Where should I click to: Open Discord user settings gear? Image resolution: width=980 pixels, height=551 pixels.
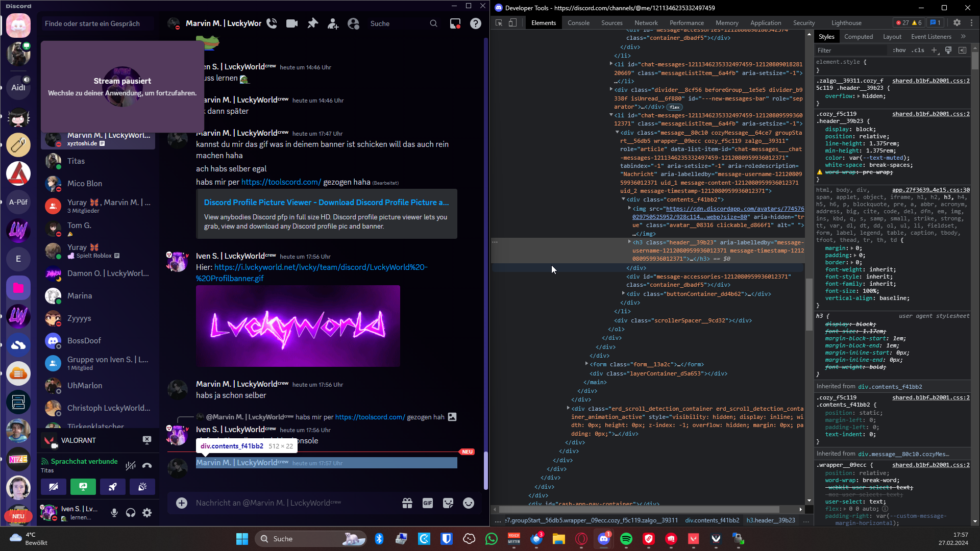[x=147, y=513]
